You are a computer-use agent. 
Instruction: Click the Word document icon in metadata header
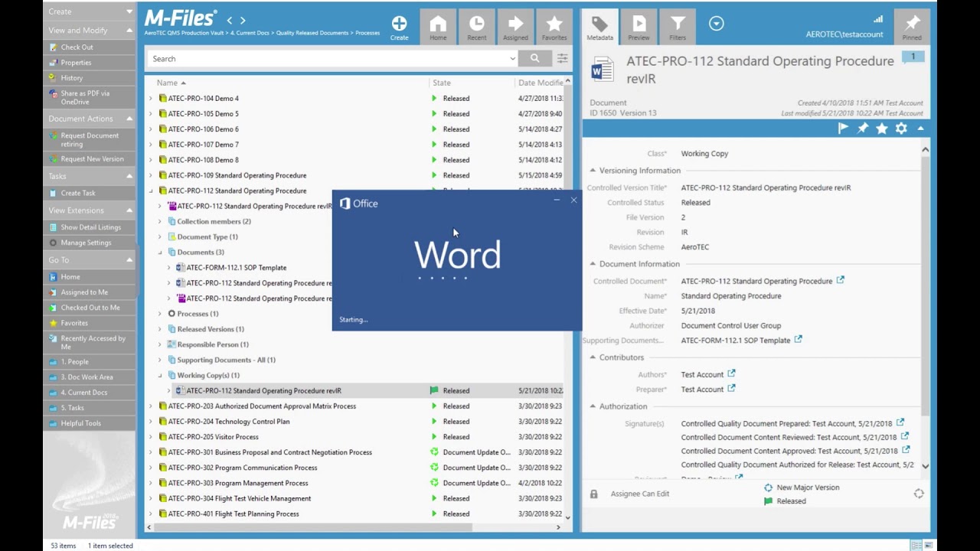click(x=603, y=69)
